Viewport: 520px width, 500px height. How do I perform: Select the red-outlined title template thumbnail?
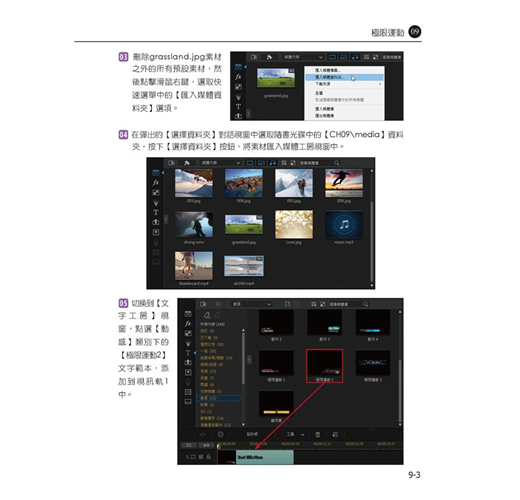point(324,366)
